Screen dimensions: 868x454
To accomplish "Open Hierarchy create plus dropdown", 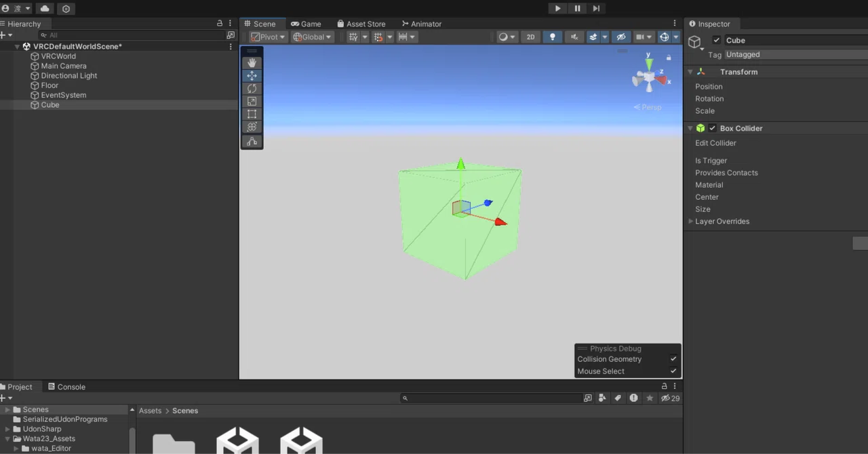I will (x=6, y=35).
